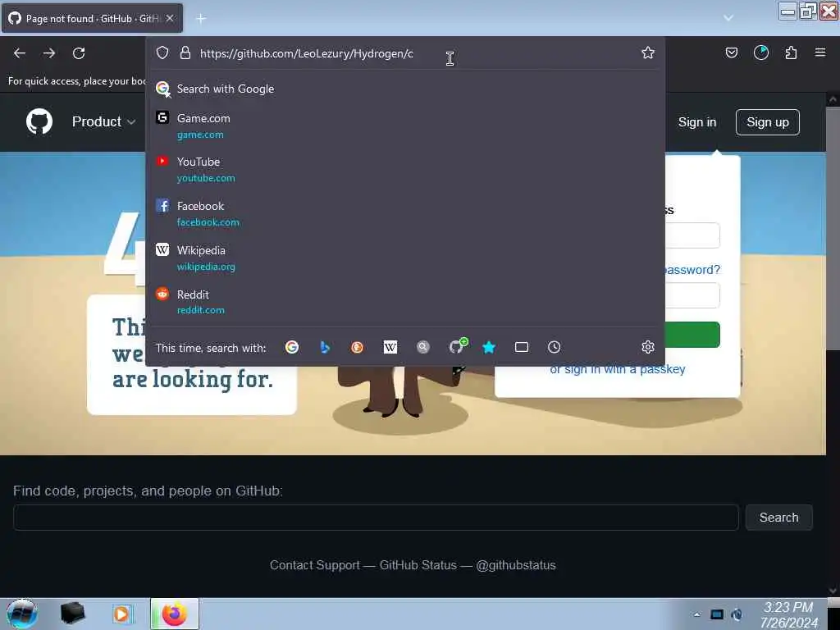Screen dimensions: 840x630
Task: Open search settings gear in dropdown
Action: tap(648, 347)
